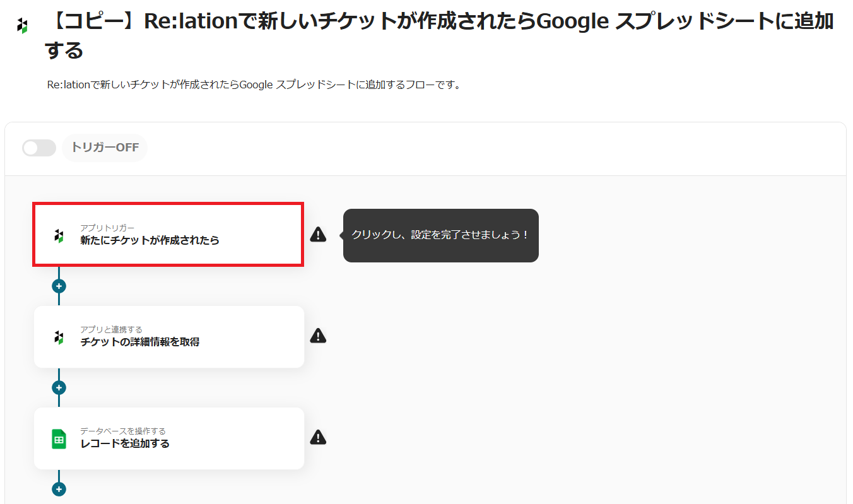The height and width of the screenshot is (504, 853).
Task: Open the レコードを追加する step
Action: [168, 438]
